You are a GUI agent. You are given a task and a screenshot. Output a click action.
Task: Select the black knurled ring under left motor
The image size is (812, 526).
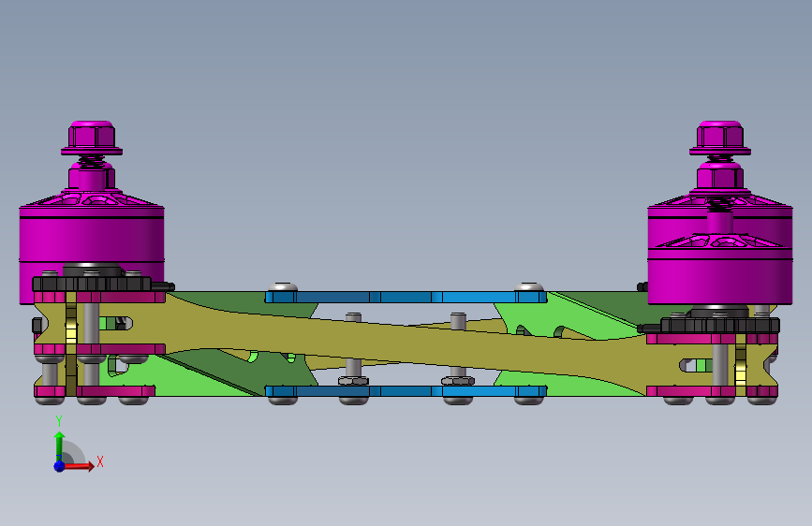(92, 284)
